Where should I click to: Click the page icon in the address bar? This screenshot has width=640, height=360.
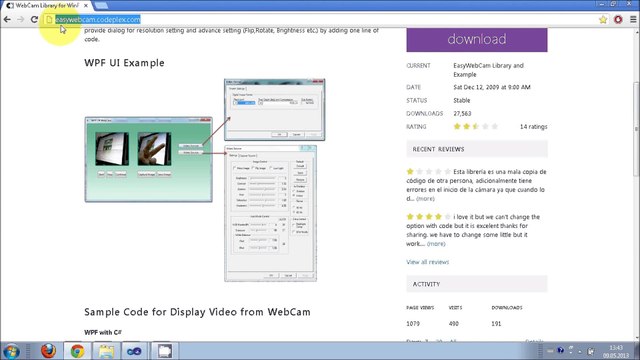click(x=49, y=20)
